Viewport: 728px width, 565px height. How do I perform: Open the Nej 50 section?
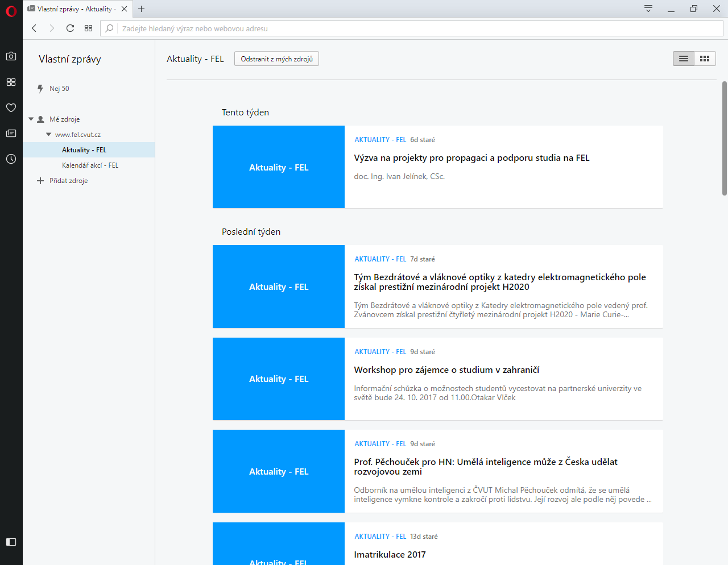point(59,89)
